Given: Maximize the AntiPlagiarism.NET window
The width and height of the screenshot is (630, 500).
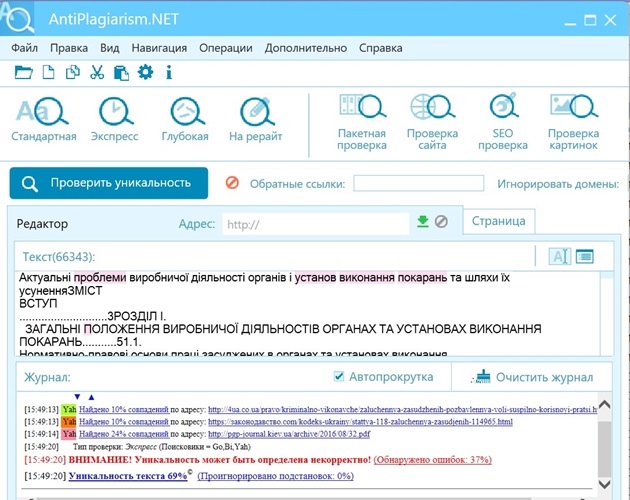Looking at the screenshot, I should 590,20.
